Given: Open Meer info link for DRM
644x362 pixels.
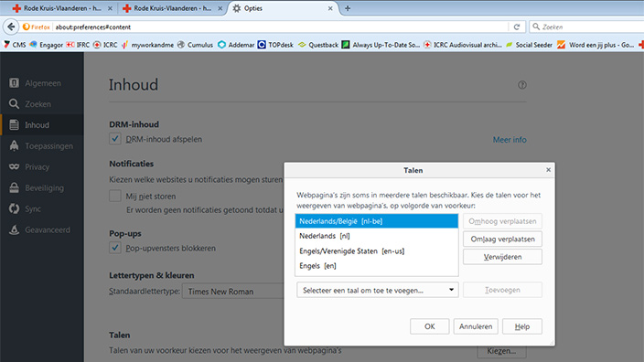Looking at the screenshot, I should (x=510, y=140).
